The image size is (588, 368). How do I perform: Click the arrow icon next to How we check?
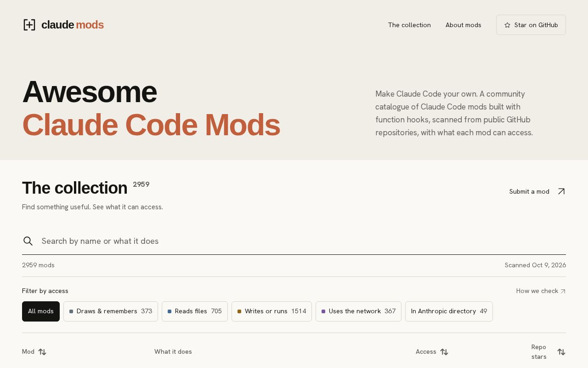coord(563,291)
